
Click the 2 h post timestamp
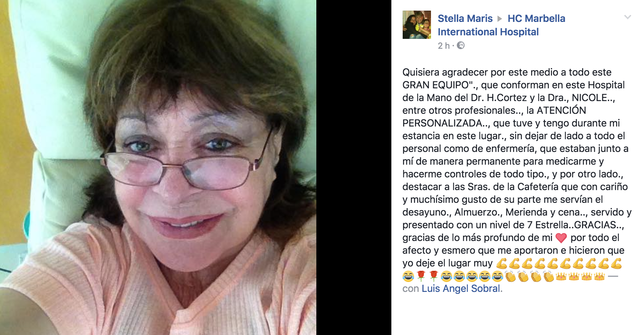[444, 46]
